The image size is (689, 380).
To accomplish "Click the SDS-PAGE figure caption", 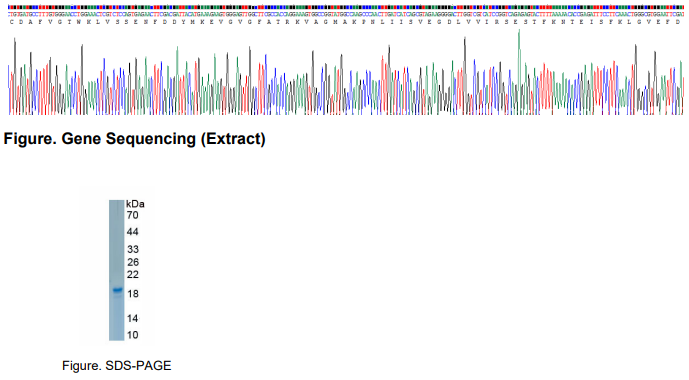I will point(116,366).
